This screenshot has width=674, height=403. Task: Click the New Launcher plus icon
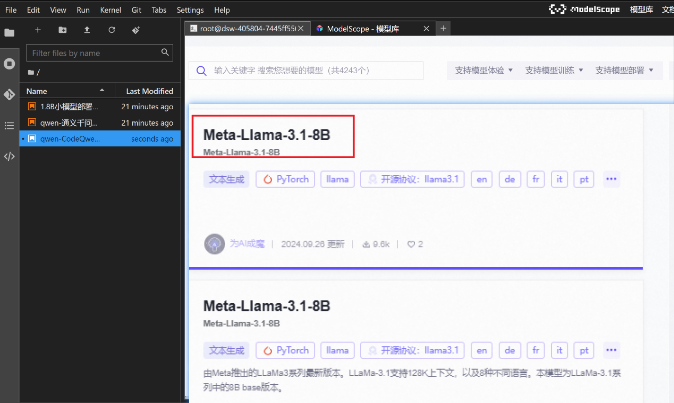38,30
